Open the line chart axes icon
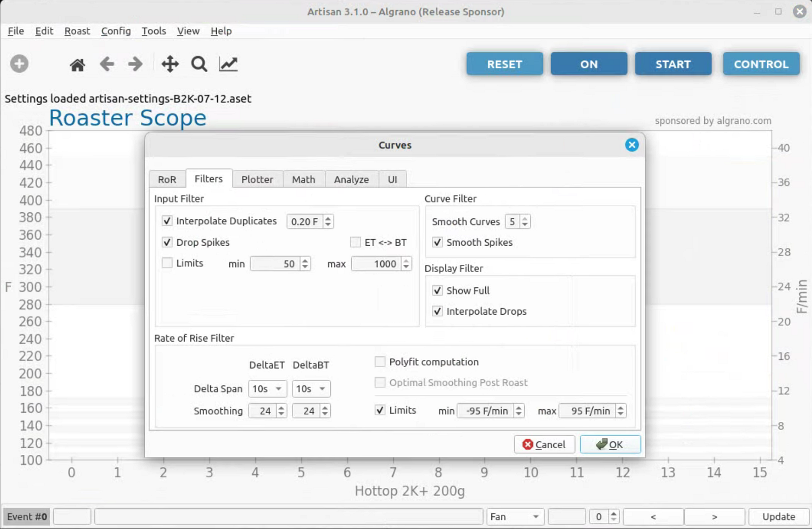The height and width of the screenshot is (529, 812). (x=228, y=64)
